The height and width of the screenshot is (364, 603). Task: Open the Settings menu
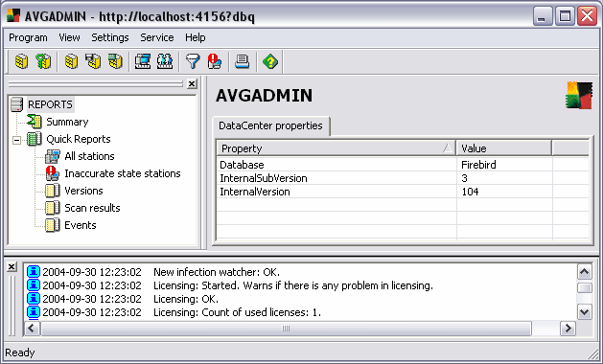click(x=110, y=37)
